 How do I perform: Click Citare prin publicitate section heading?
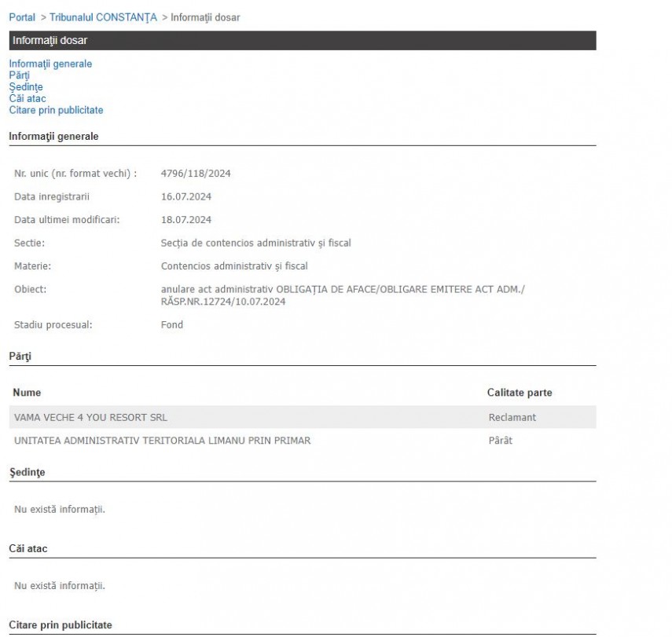(61, 624)
